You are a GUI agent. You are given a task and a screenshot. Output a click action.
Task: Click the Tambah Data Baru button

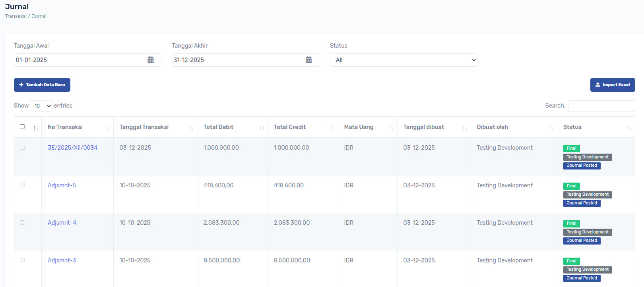(x=42, y=85)
